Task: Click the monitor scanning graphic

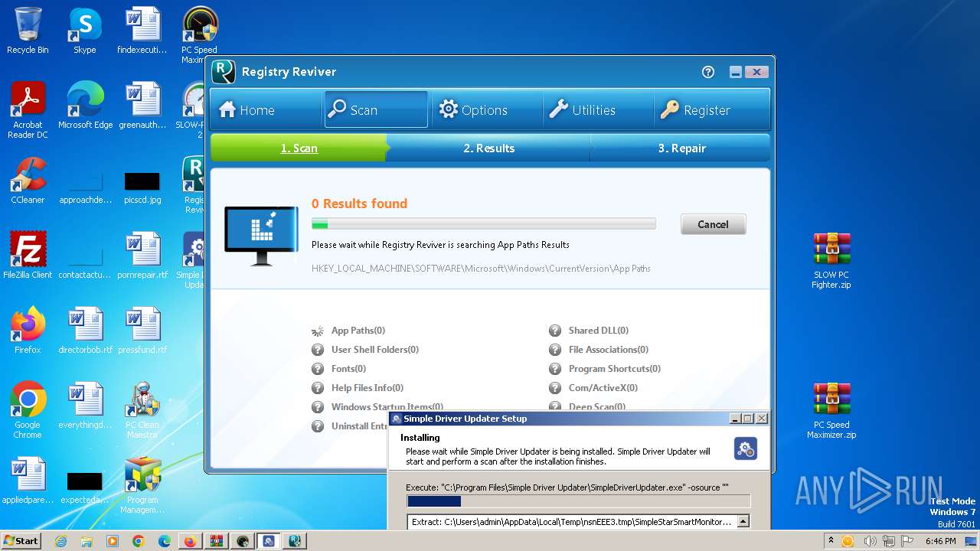Action: click(261, 235)
